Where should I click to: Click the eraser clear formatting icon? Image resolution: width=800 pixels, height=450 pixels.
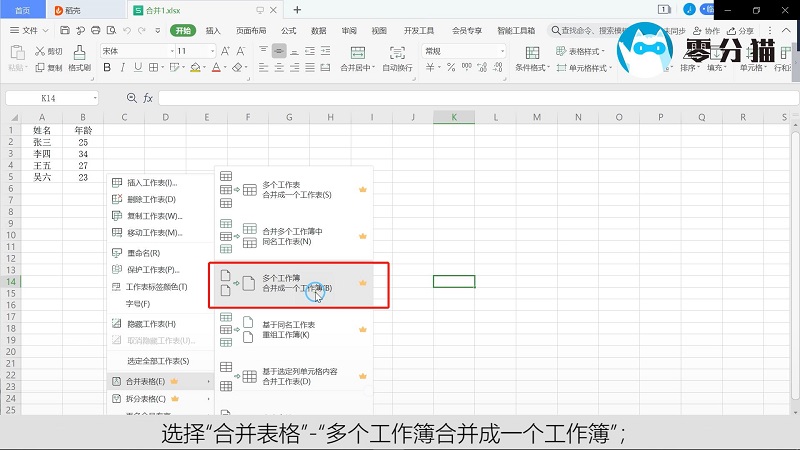point(237,67)
